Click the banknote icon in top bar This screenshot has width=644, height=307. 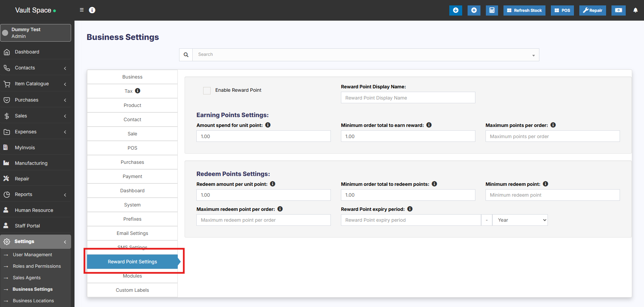click(618, 10)
